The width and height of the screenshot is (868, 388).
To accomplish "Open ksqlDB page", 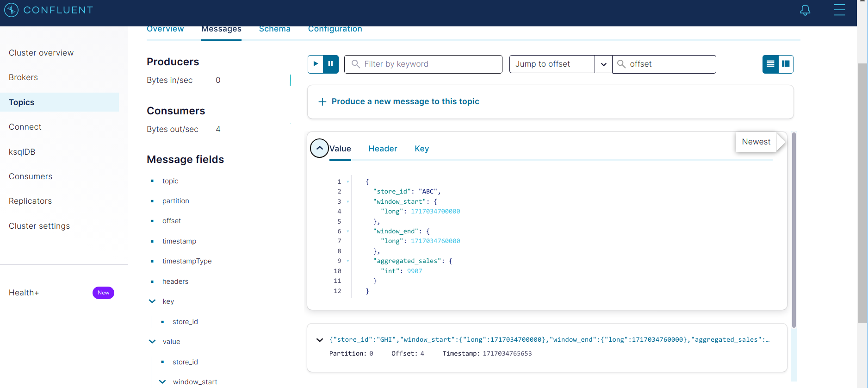I will point(22,152).
